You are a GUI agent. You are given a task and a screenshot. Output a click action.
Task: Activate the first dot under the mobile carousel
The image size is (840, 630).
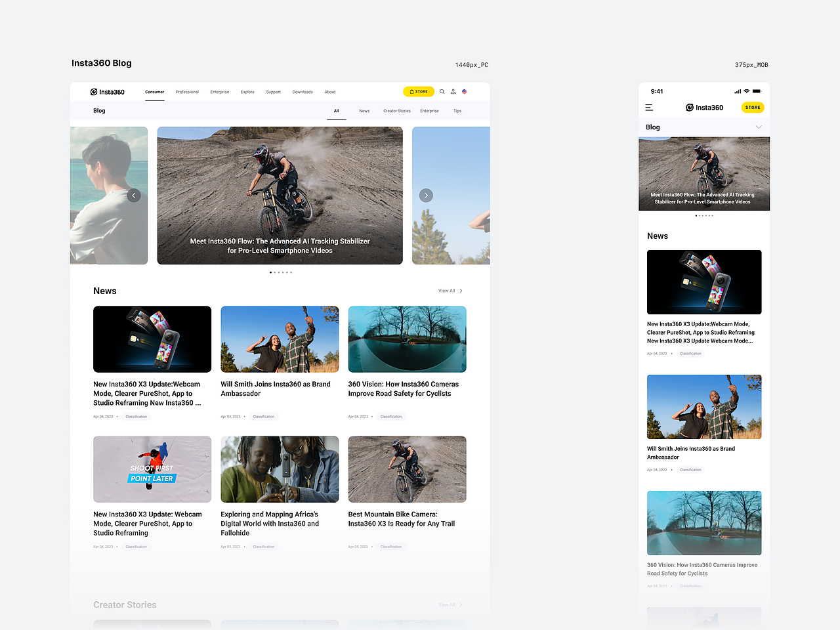click(696, 215)
